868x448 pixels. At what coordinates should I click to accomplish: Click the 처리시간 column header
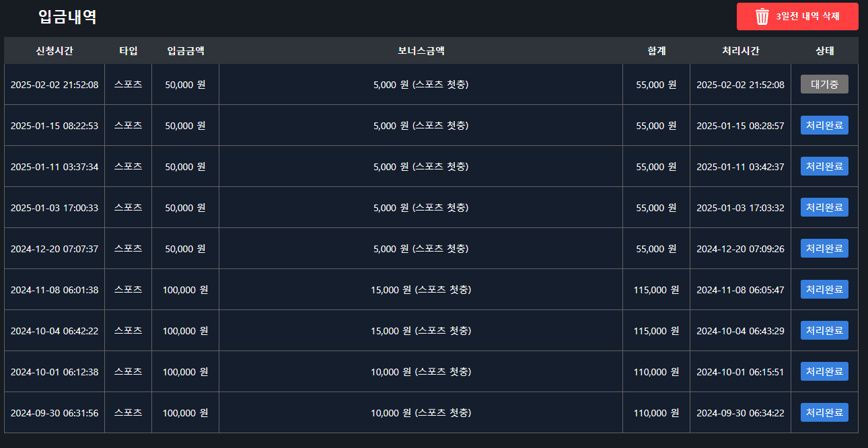[740, 51]
